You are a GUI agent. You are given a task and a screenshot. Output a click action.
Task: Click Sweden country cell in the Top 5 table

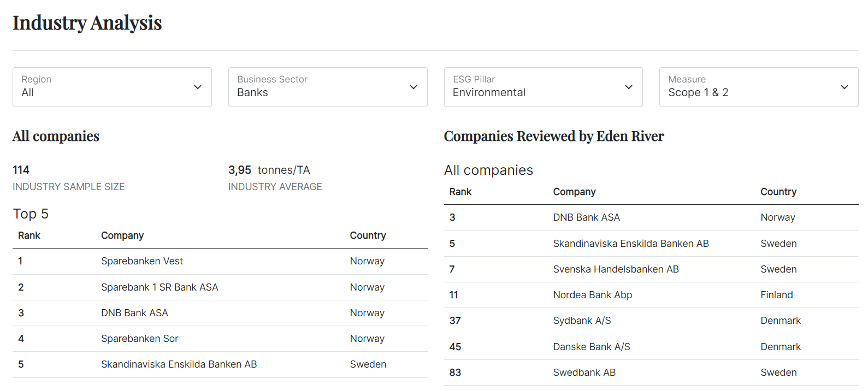point(368,364)
